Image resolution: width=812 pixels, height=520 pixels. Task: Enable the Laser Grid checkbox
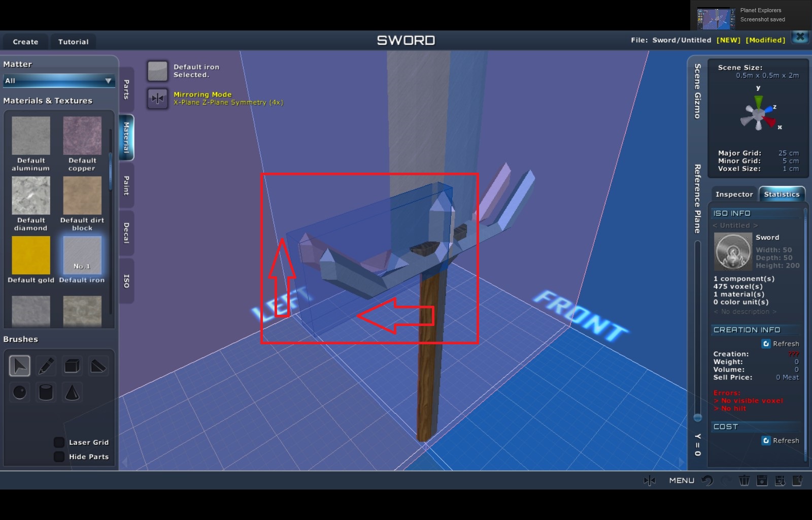click(x=59, y=442)
